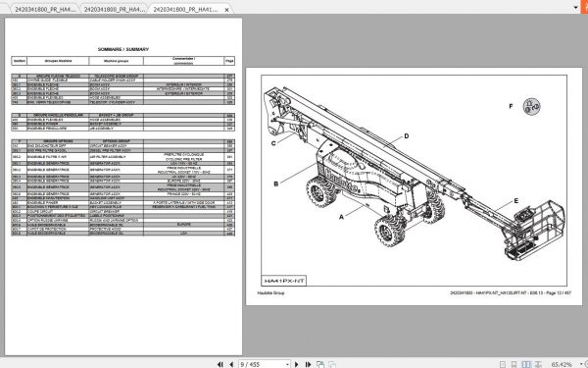
Task: Click the JIB ASSEMBLY table cell
Action: 116,129
